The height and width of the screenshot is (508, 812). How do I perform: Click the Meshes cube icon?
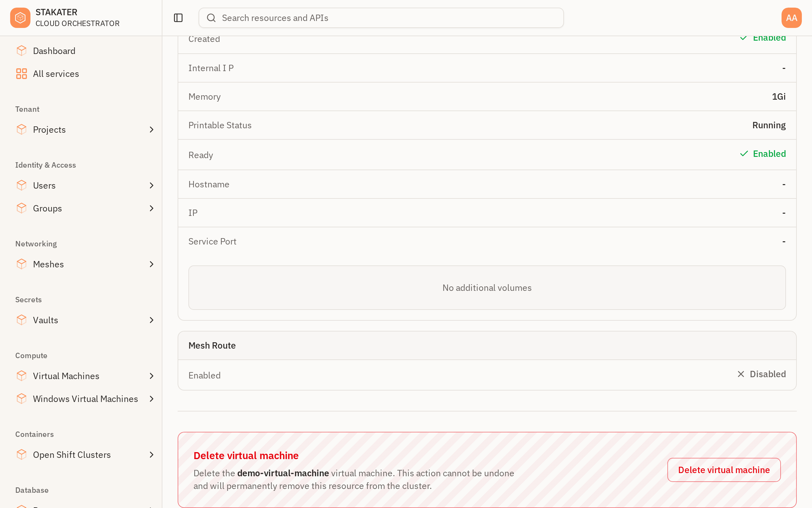[22, 264]
